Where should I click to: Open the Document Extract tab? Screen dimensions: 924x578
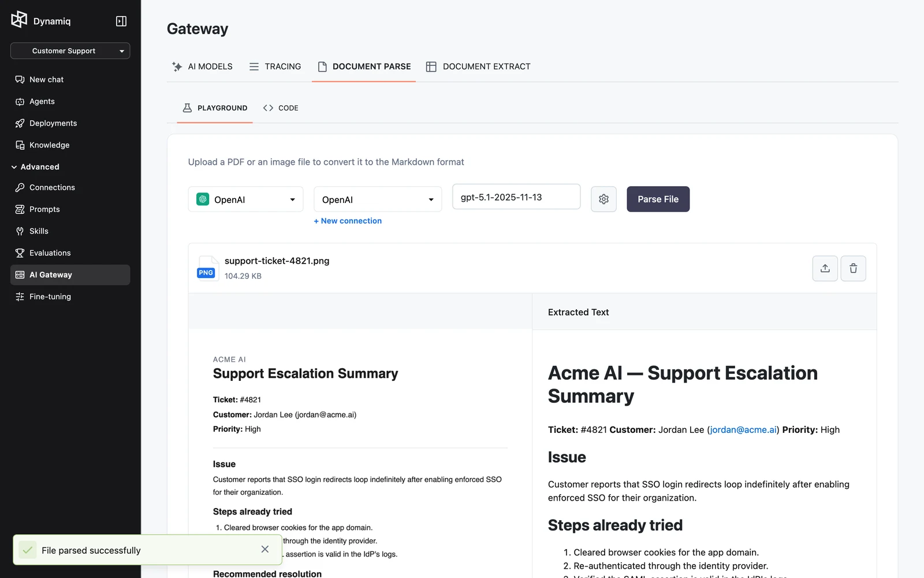click(x=478, y=66)
